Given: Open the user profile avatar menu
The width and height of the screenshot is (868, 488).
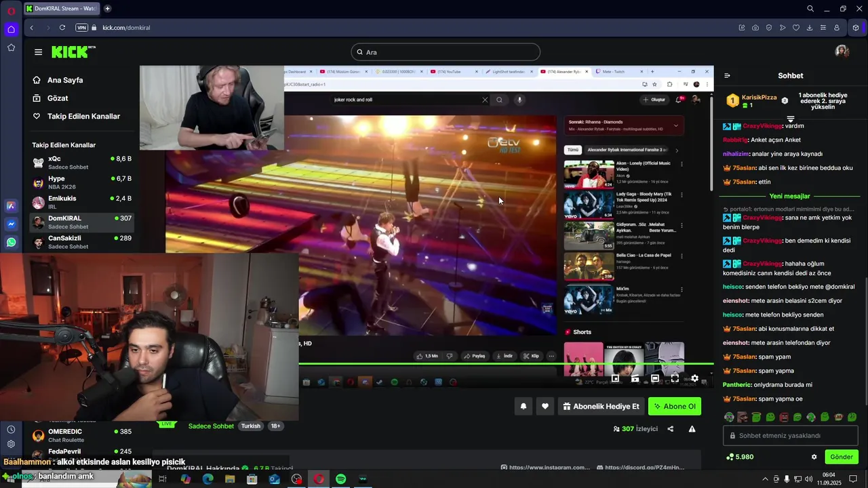Looking at the screenshot, I should [x=842, y=52].
